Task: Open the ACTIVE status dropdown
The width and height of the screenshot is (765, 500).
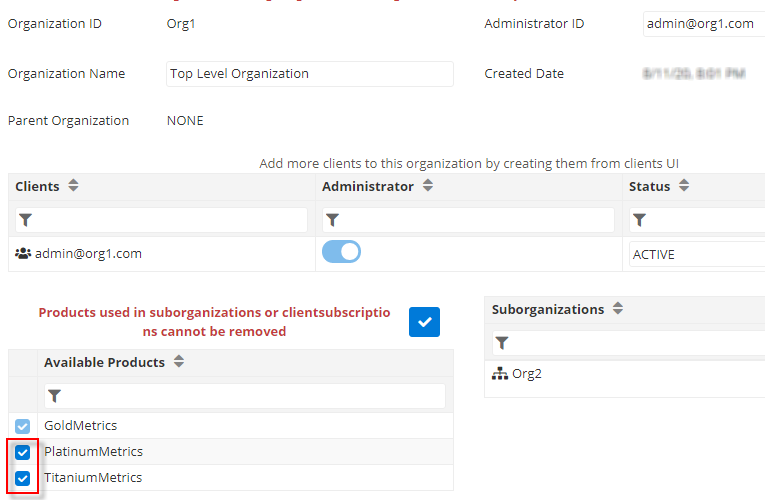Action: click(x=696, y=254)
